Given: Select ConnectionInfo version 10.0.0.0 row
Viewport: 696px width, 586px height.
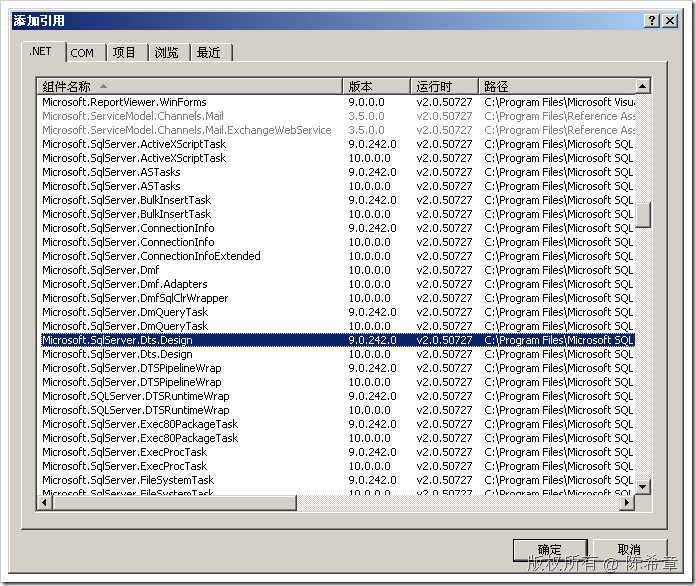Looking at the screenshot, I should [x=337, y=242].
